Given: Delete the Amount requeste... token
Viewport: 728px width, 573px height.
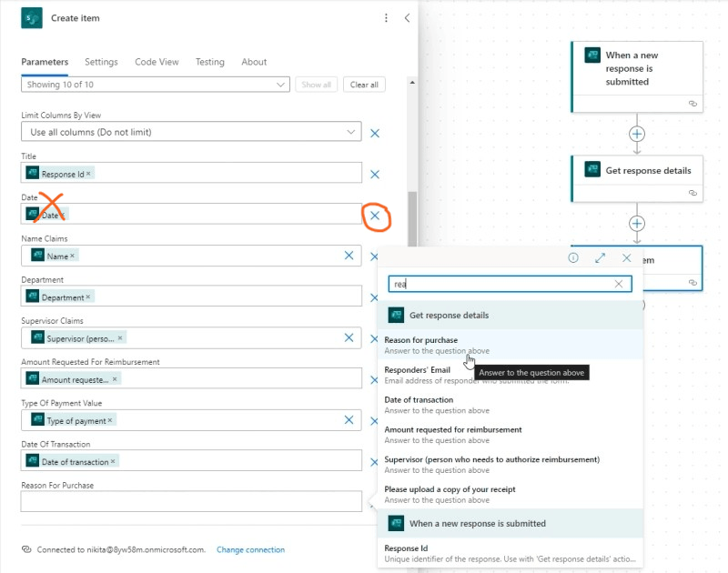Looking at the screenshot, I should (115, 379).
